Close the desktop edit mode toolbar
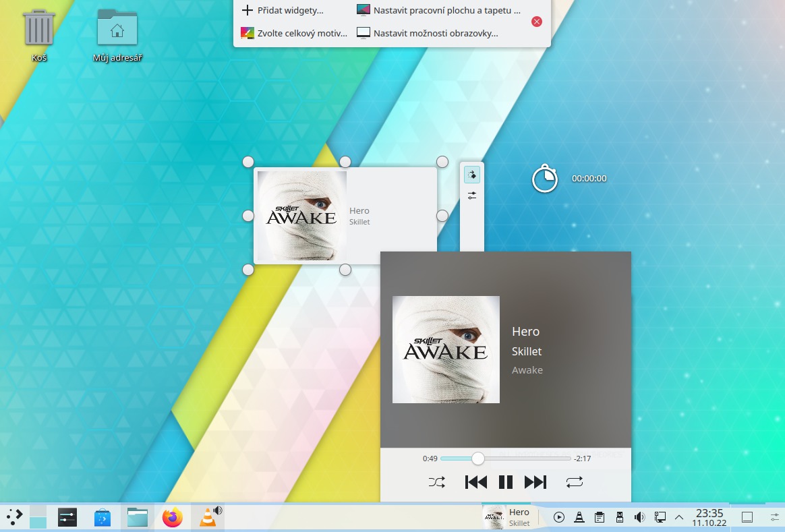 [x=537, y=22]
